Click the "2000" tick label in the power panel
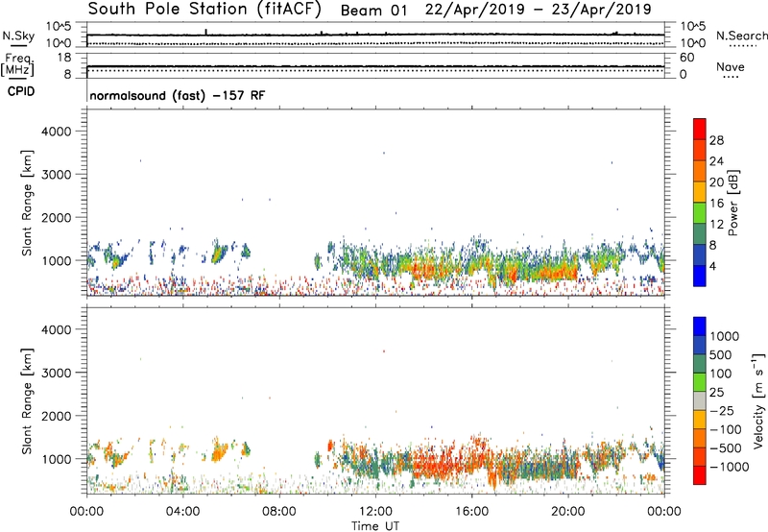Viewport: 768px width, 532px height. 56,217
